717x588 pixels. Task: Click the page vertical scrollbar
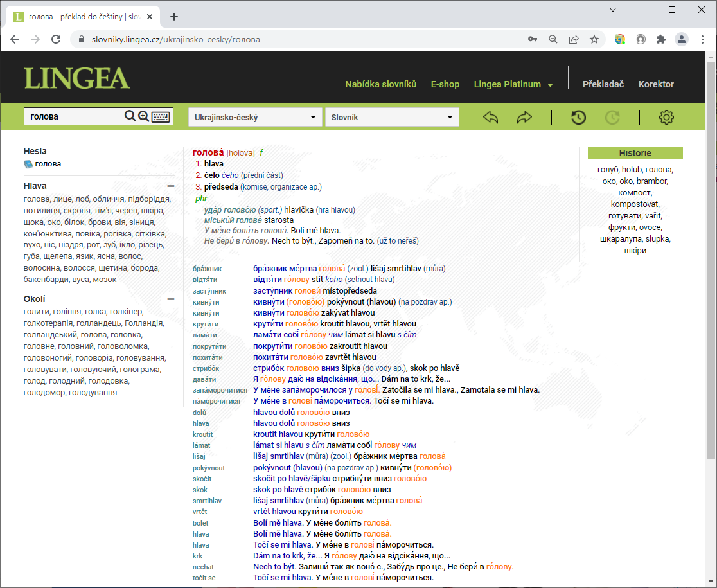[711, 261]
